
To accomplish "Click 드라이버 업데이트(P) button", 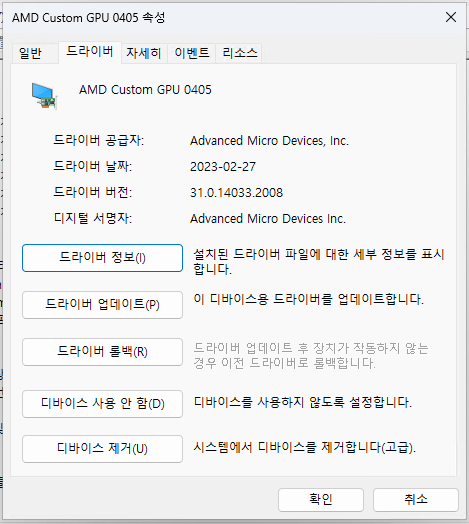I will [102, 304].
